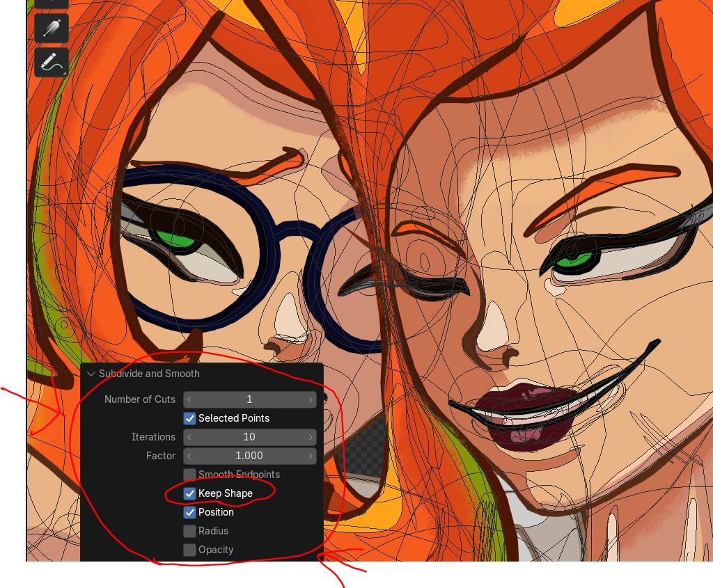Decrease Number of Cuts with left arrow
The image size is (713, 588).
click(189, 399)
